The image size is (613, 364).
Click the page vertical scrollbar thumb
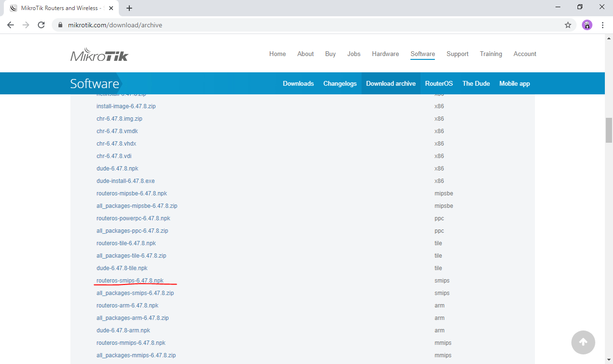point(609,130)
